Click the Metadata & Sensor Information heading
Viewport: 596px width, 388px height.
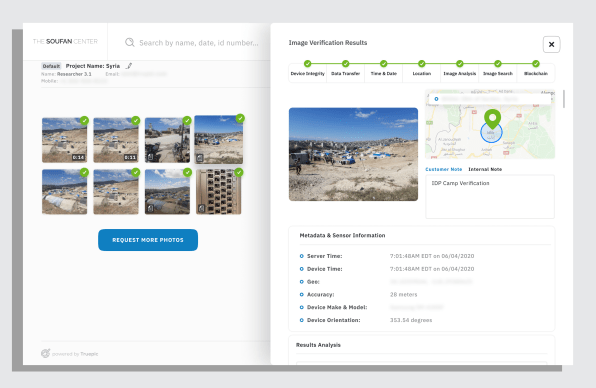(342, 235)
